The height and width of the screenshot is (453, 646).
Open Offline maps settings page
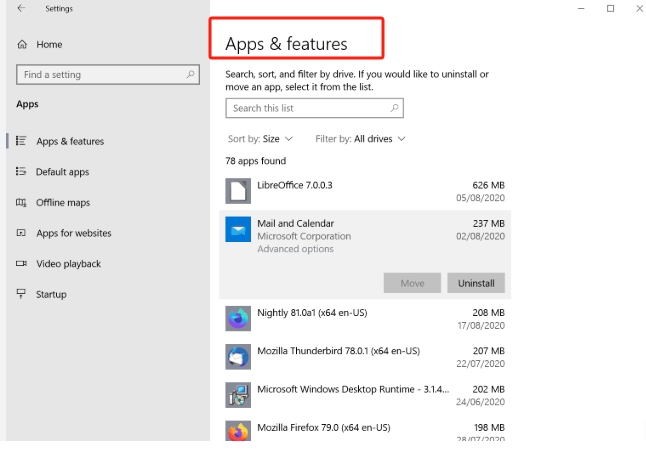coord(63,203)
